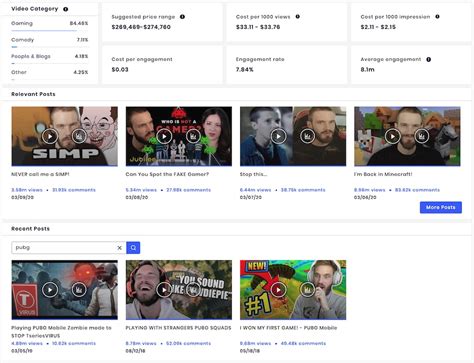Click 'PLAYING WITH STRANGERS PUBG SQUADS' title
Image resolution: width=474 pixels, height=363 pixels.
coord(178,328)
